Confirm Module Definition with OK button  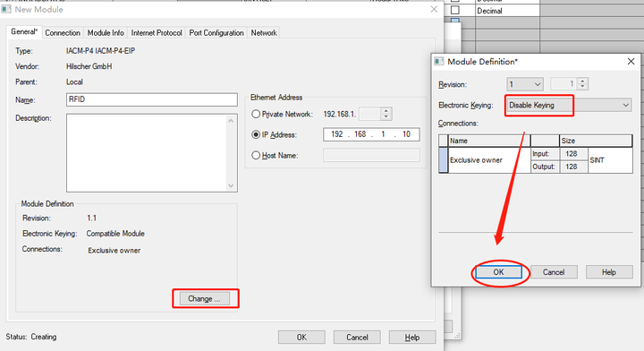pyautogui.click(x=498, y=272)
